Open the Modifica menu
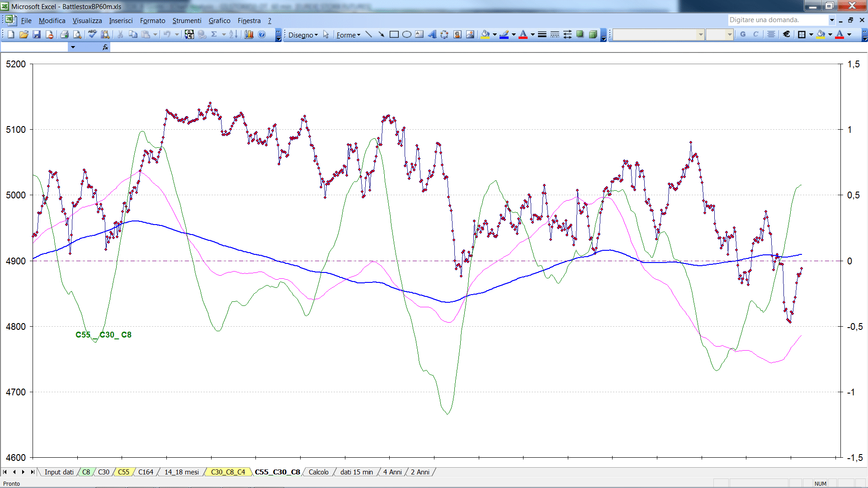The width and height of the screenshot is (868, 488). pyautogui.click(x=52, y=20)
